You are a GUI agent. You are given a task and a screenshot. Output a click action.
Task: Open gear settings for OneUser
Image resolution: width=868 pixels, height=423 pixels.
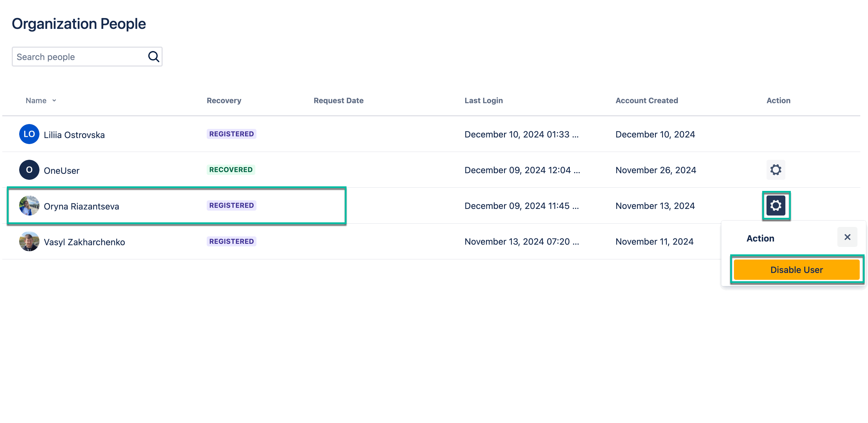point(775,170)
